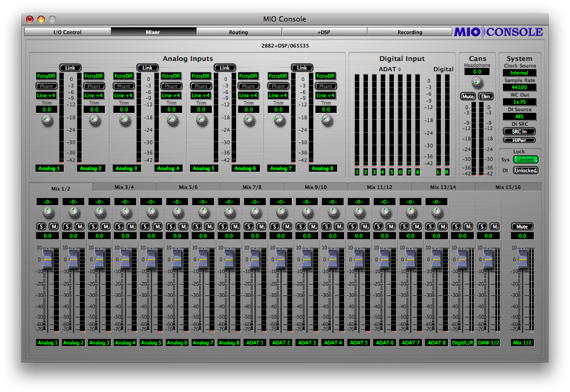The height and width of the screenshot is (392, 570).
Task: Click the Headphone level value field
Action: 477,72
